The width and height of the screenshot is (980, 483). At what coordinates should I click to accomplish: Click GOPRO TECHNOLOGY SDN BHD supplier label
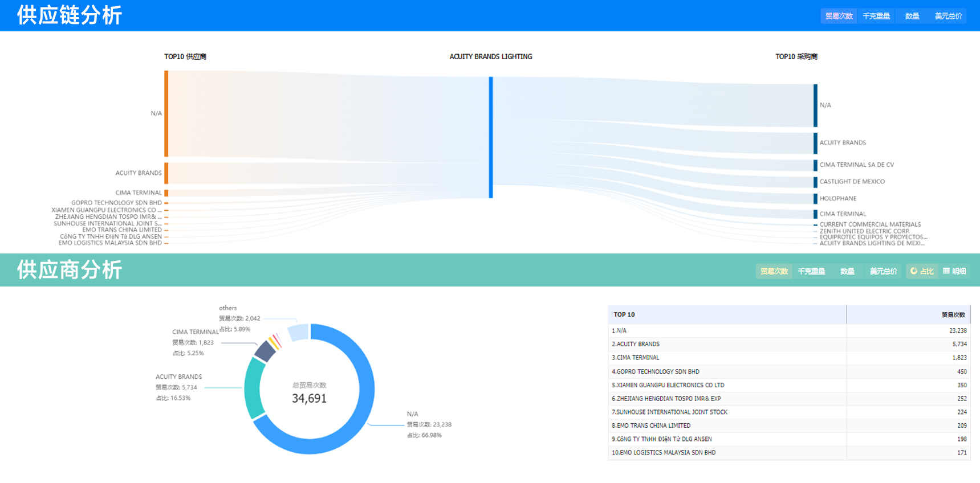click(x=116, y=203)
